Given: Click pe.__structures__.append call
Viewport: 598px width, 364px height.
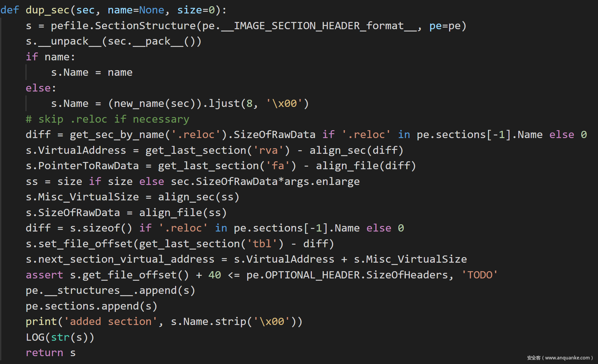Looking at the screenshot, I should (110, 290).
